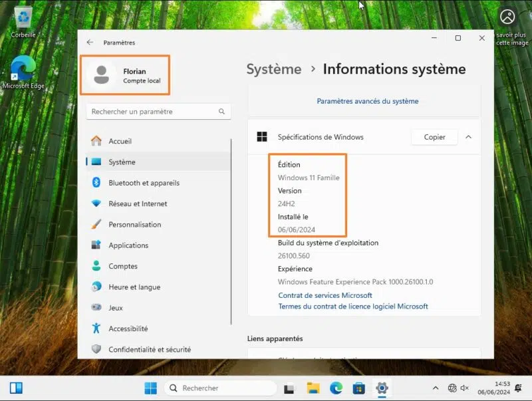The width and height of the screenshot is (532, 401).
Task: Click the back arrow in Paramètres
Action: click(90, 42)
